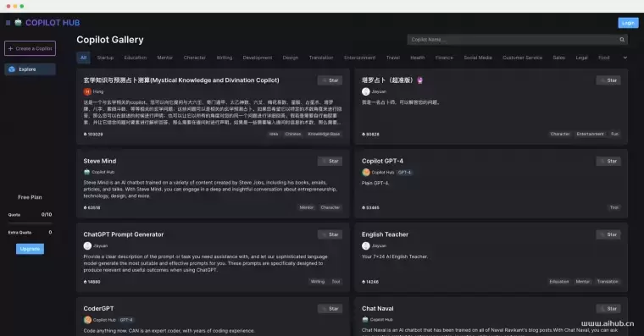Select the All category tab
Screen dimensions: 644x336
(83, 58)
